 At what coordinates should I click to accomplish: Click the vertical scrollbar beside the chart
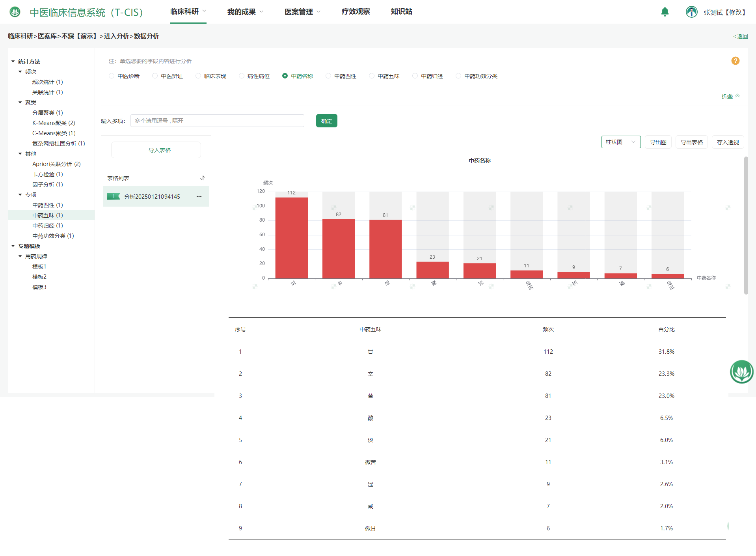[x=746, y=225]
